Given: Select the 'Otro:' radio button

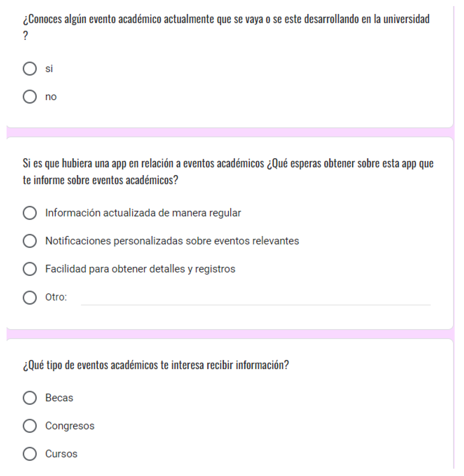Looking at the screenshot, I should 30,297.
